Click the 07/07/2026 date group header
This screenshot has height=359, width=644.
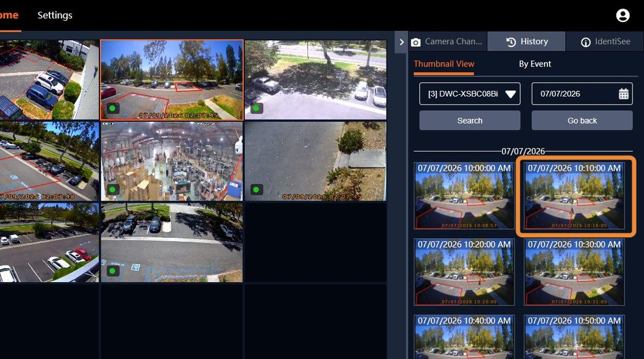523,151
